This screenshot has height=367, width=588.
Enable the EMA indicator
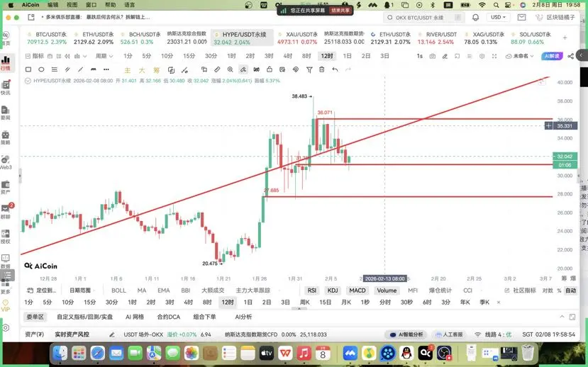click(164, 290)
